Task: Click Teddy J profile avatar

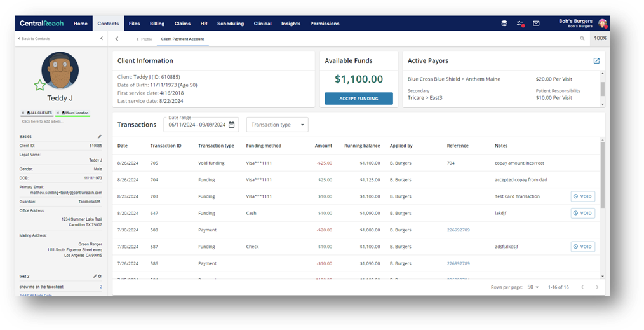Action: [60, 71]
